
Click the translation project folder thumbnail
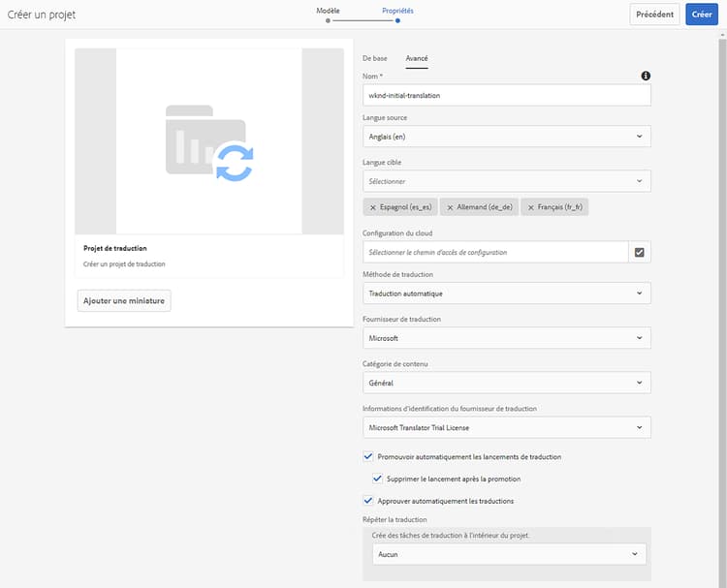click(209, 141)
